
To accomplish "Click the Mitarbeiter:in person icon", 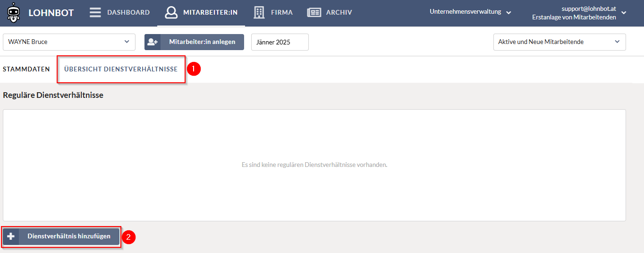I will 171,12.
